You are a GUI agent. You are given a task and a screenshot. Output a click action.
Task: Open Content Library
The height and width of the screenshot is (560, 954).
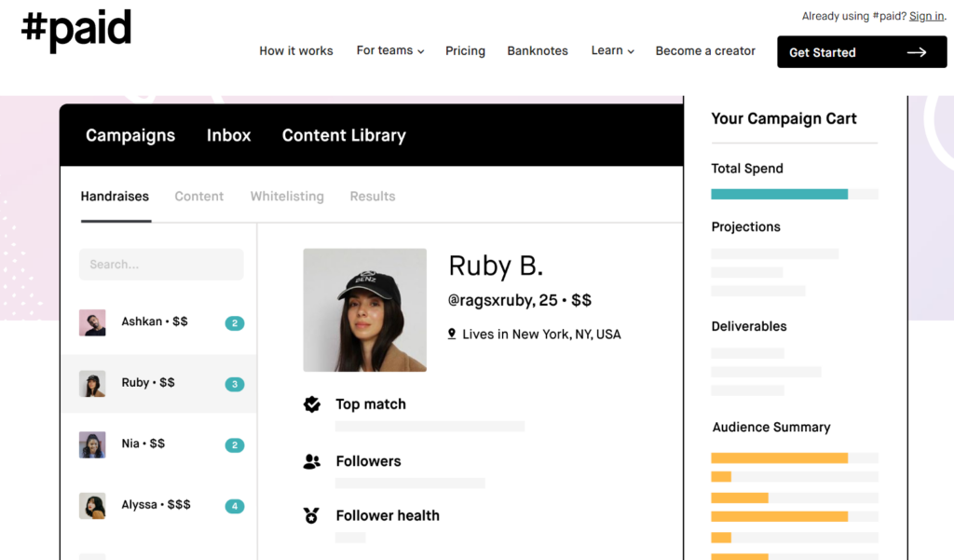(x=344, y=135)
